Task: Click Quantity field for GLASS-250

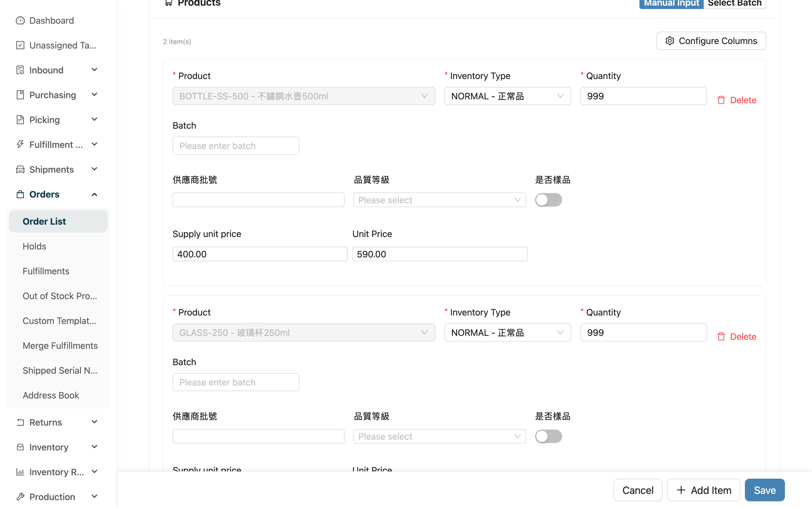Action: click(644, 333)
